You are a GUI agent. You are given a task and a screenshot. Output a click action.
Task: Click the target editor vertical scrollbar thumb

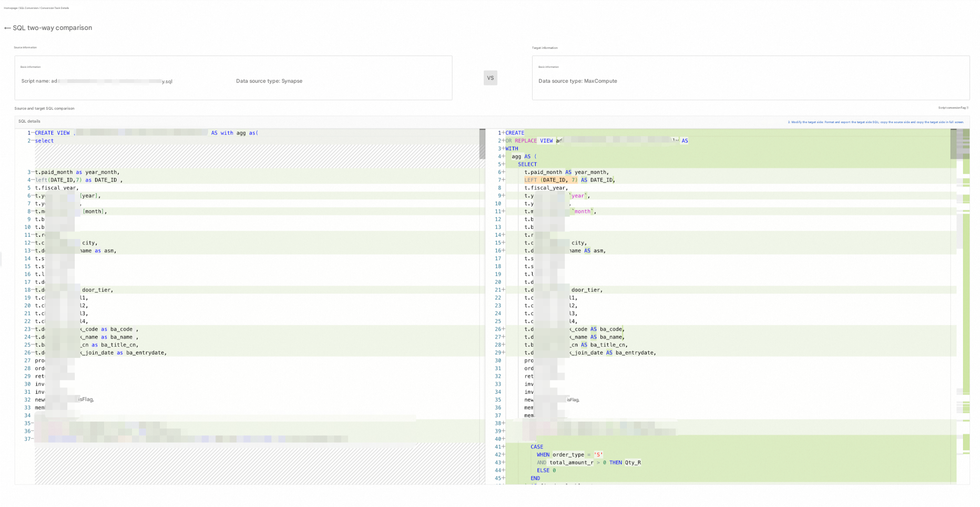953,144
